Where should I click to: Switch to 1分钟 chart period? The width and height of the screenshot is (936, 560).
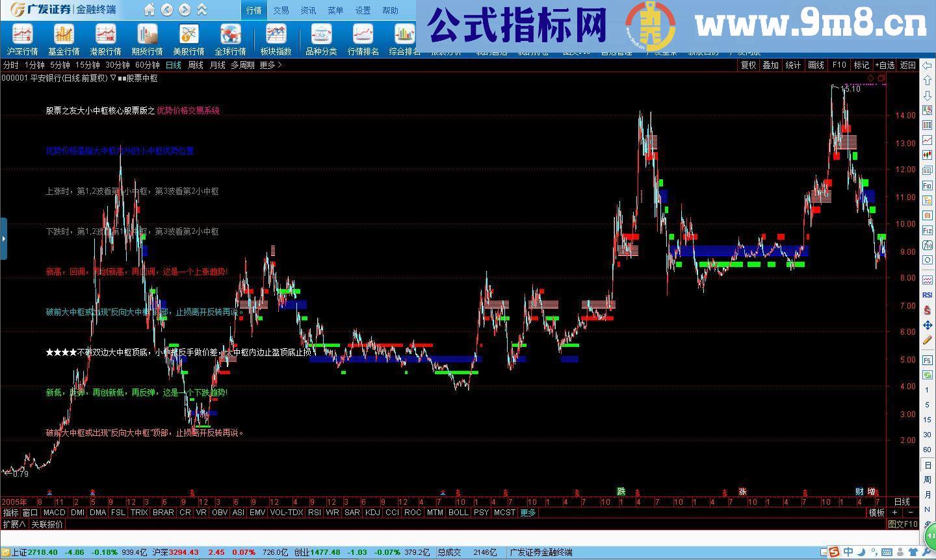[34, 65]
